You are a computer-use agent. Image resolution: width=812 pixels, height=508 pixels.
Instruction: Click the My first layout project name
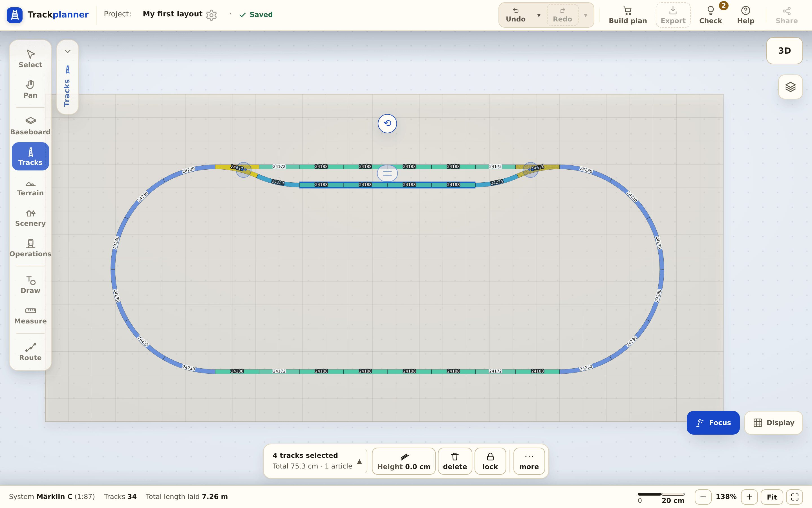173,14
